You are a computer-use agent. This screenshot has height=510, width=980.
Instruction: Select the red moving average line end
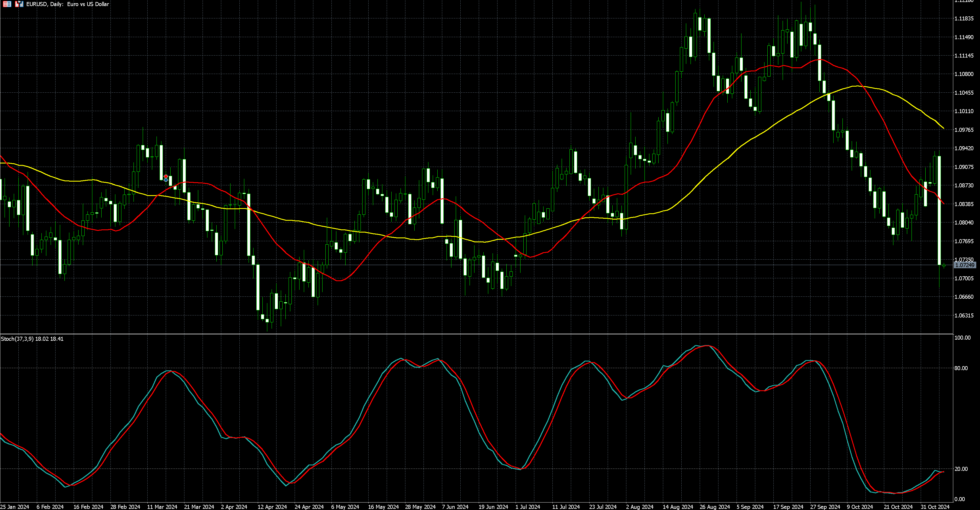[x=943, y=203]
